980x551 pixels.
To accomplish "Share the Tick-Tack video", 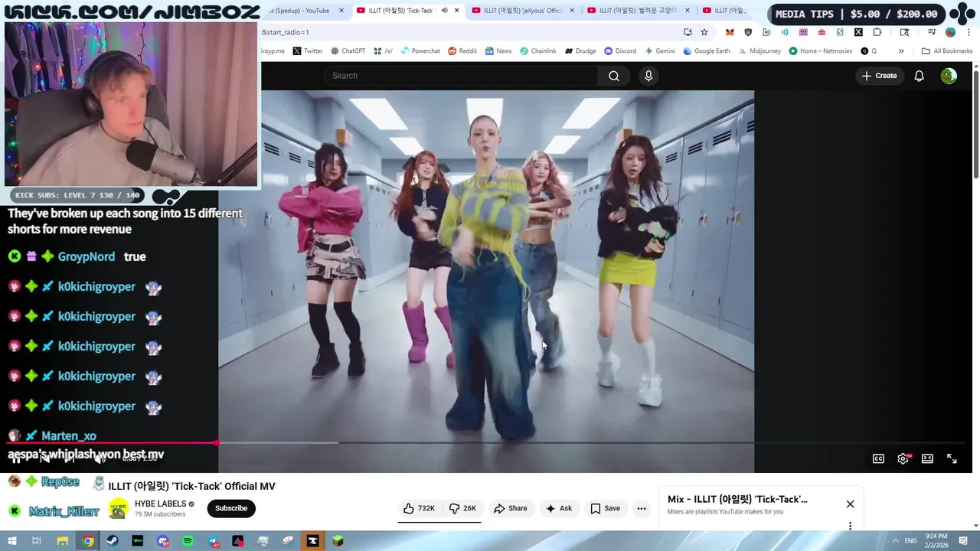I will (x=510, y=508).
